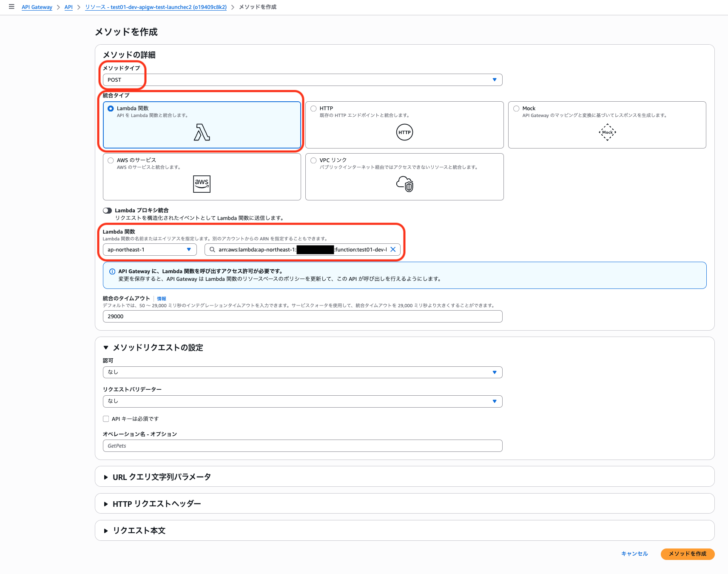This screenshot has width=728, height=574.
Task: Click the キャンセル button
Action: [634, 554]
